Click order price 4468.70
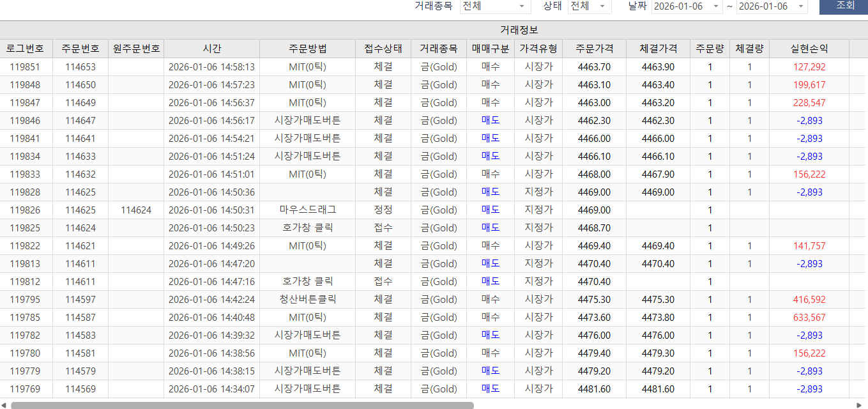This screenshot has height=409, width=868. pos(594,228)
